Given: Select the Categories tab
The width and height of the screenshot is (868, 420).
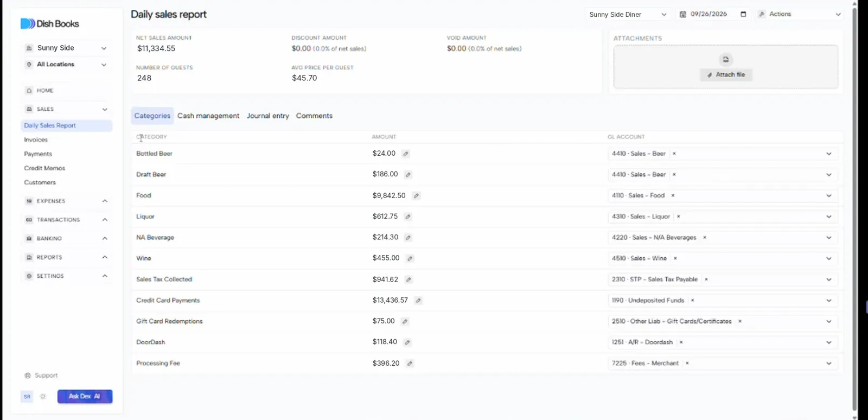Looking at the screenshot, I should 152,116.
